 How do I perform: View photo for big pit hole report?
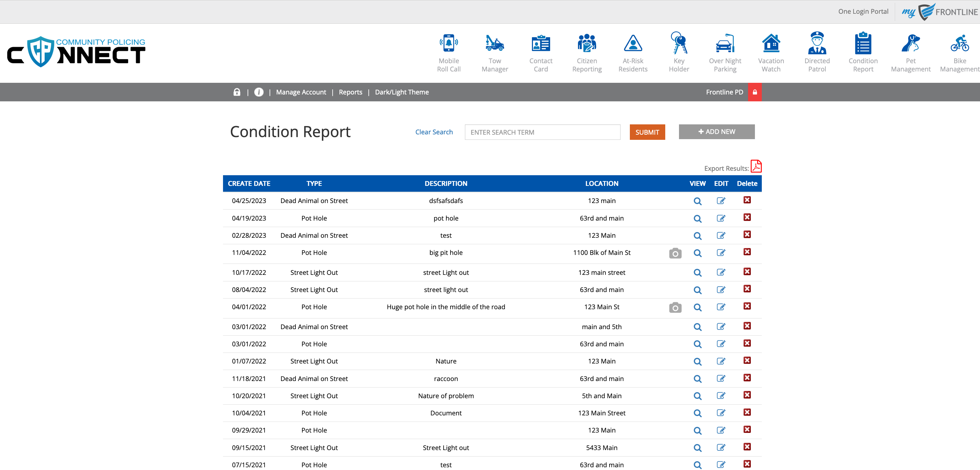click(x=675, y=253)
